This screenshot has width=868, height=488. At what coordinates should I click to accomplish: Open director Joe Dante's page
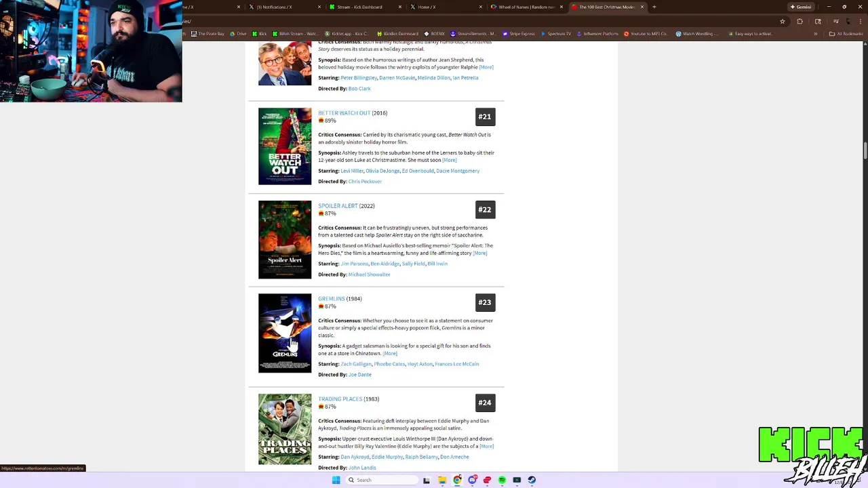coord(359,375)
